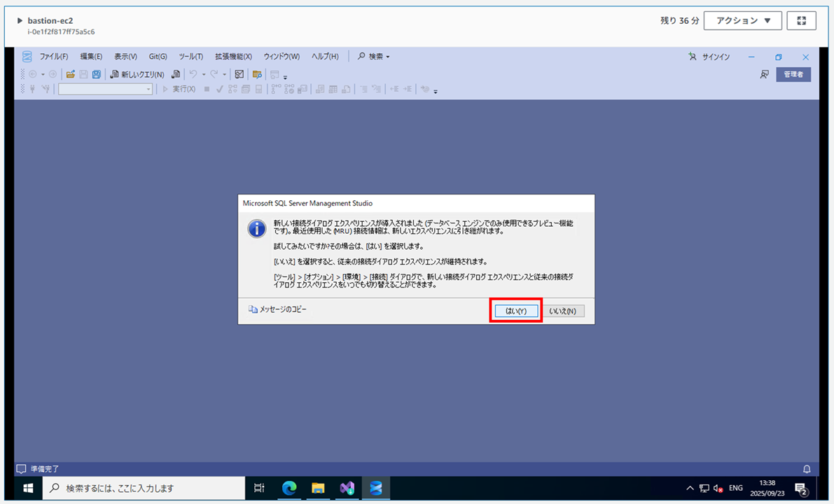Collapse the bastion-ec2 disclosure triangle
Image resolution: width=834 pixels, height=504 pixels.
pos(20,21)
